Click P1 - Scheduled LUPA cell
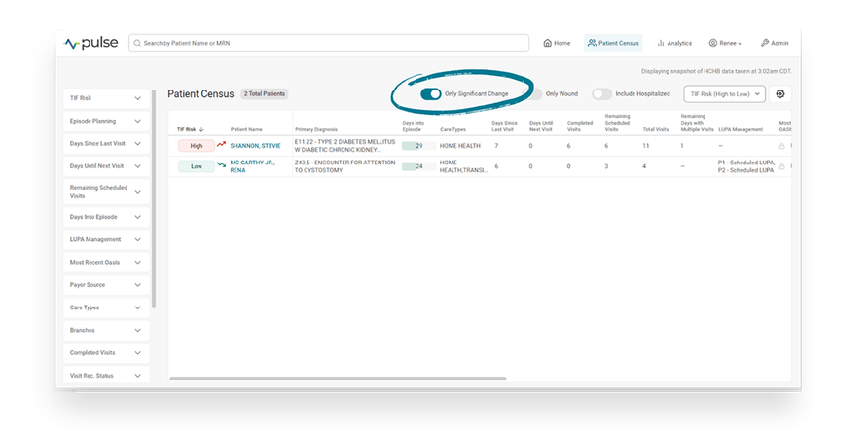The width and height of the screenshot is (868, 434). click(746, 166)
